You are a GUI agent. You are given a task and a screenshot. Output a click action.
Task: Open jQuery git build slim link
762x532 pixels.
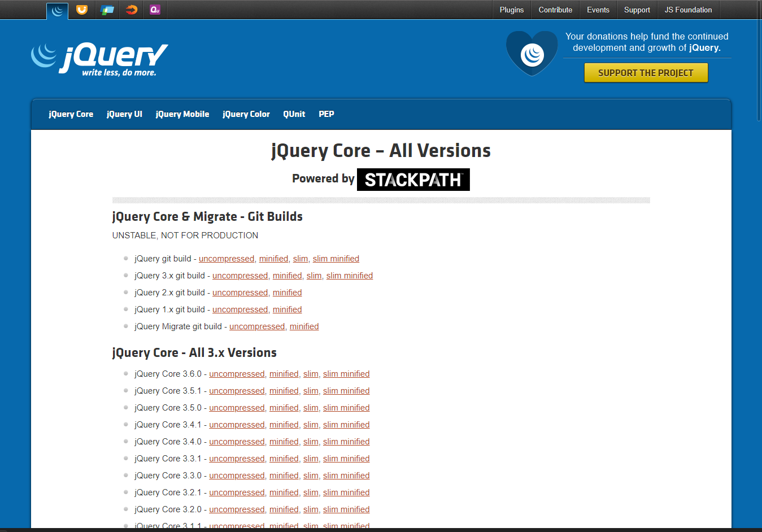(x=300, y=259)
